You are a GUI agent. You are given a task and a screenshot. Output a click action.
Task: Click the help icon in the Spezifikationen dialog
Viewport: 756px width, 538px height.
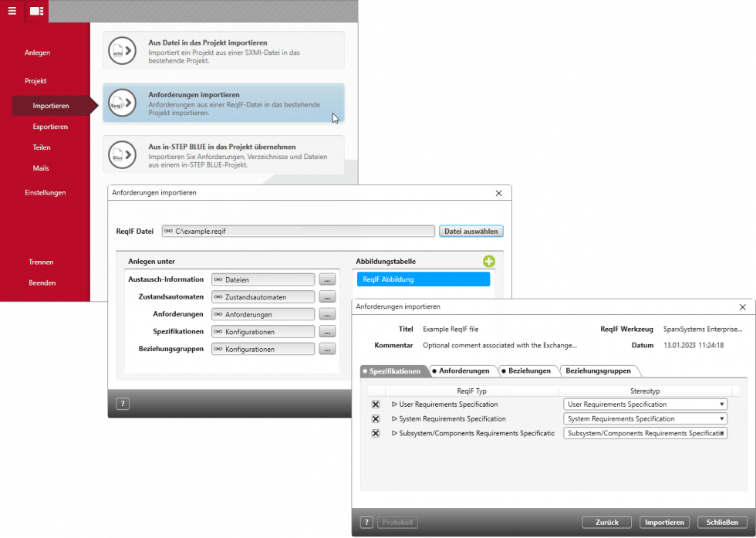pos(366,522)
